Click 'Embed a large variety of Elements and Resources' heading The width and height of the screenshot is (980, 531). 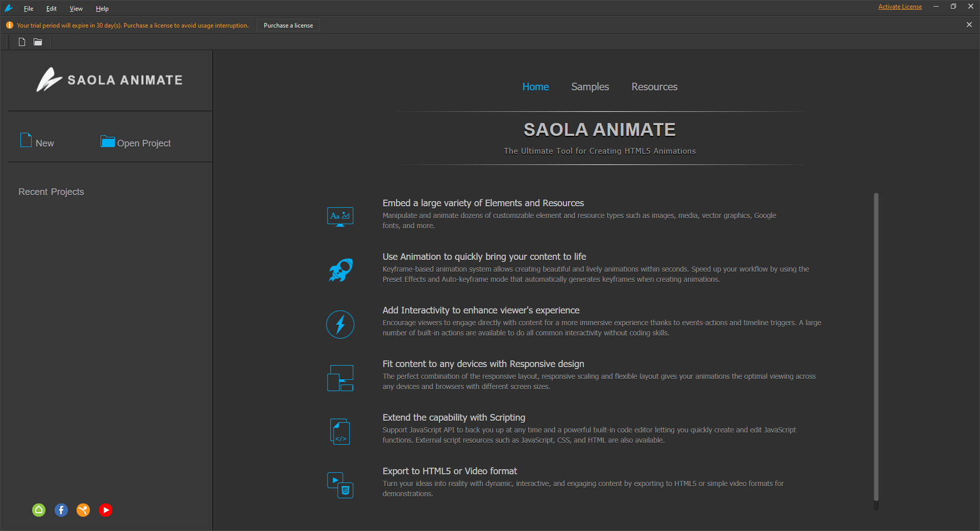tap(483, 203)
